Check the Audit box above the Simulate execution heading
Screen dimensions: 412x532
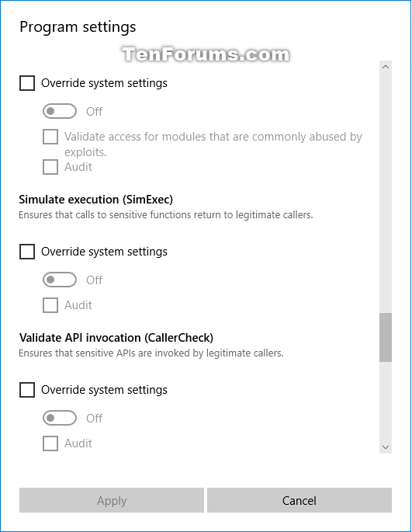tap(50, 167)
